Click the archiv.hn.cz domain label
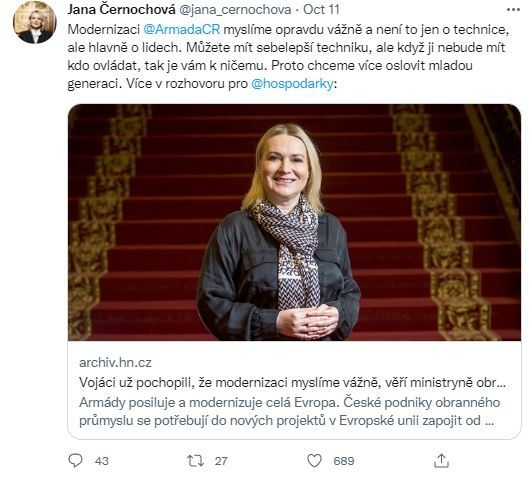The height and width of the screenshot is (477, 532). coord(115,363)
